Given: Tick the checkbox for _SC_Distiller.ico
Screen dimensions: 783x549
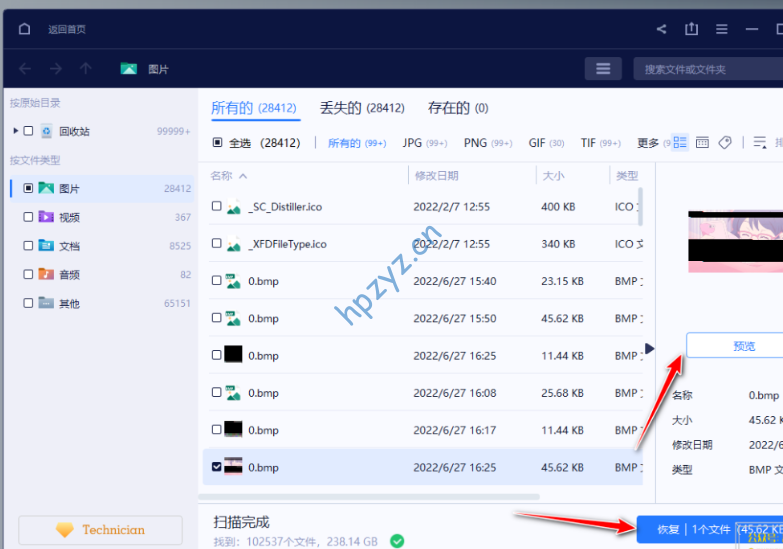Looking at the screenshot, I should point(217,206).
